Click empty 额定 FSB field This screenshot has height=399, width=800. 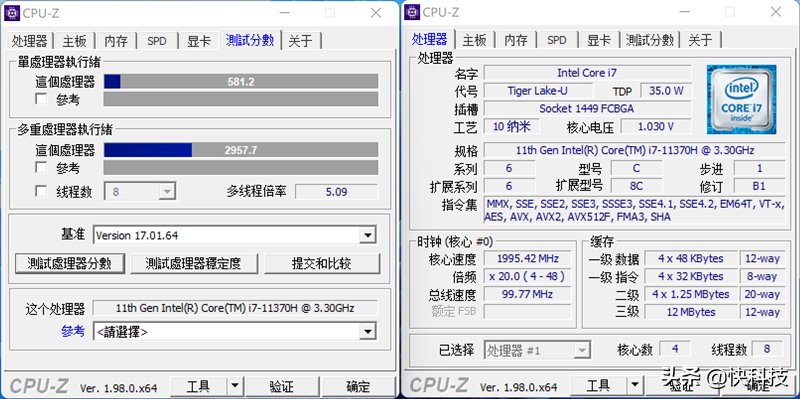[528, 311]
